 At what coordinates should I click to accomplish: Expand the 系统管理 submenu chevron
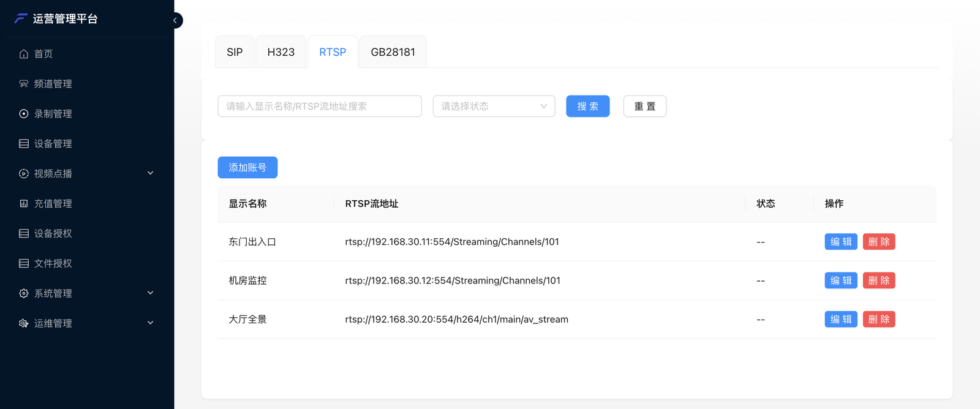(151, 293)
